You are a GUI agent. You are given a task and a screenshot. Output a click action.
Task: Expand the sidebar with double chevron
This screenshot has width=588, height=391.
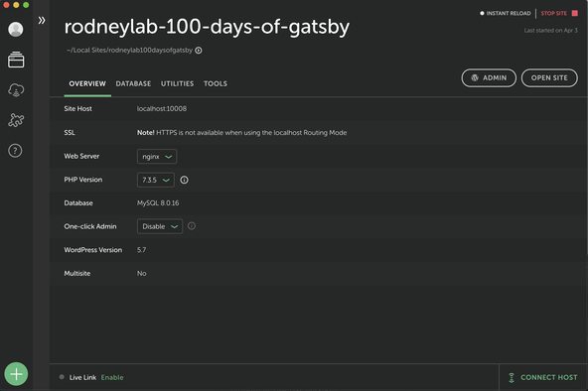(x=42, y=20)
